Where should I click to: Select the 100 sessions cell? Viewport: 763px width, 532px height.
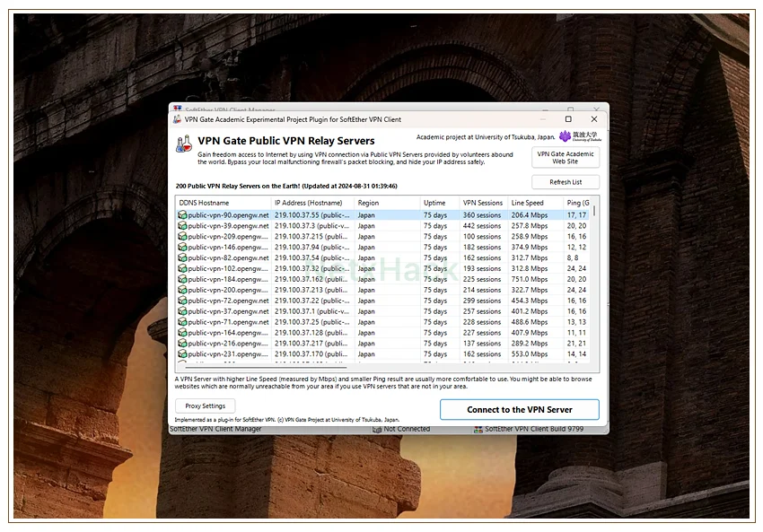[x=482, y=236]
